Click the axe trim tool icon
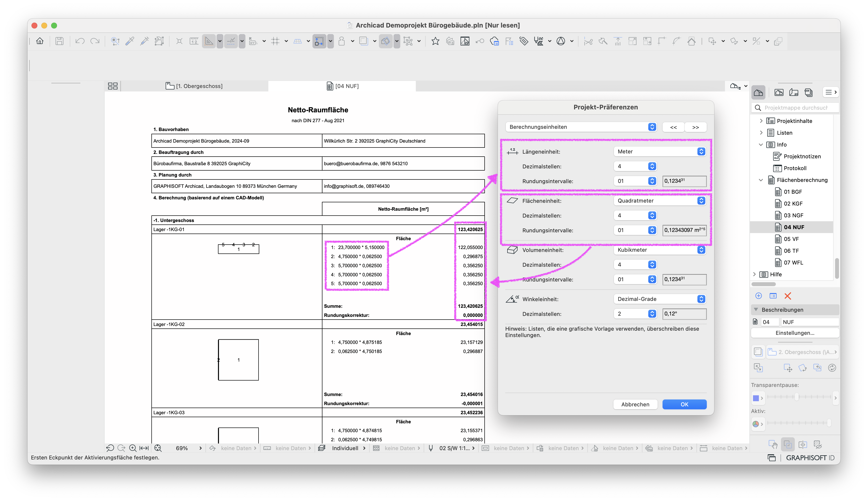This screenshot has height=501, width=868. [x=603, y=41]
